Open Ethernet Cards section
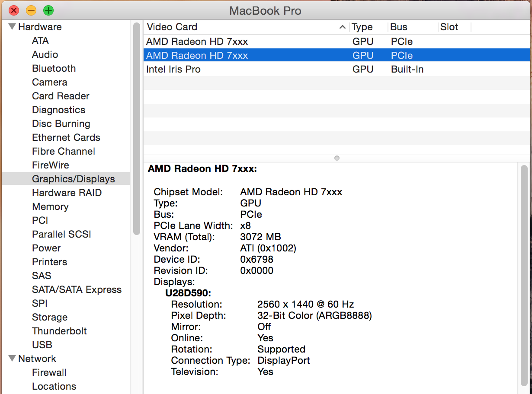Image resolution: width=532 pixels, height=394 pixels. tap(66, 138)
